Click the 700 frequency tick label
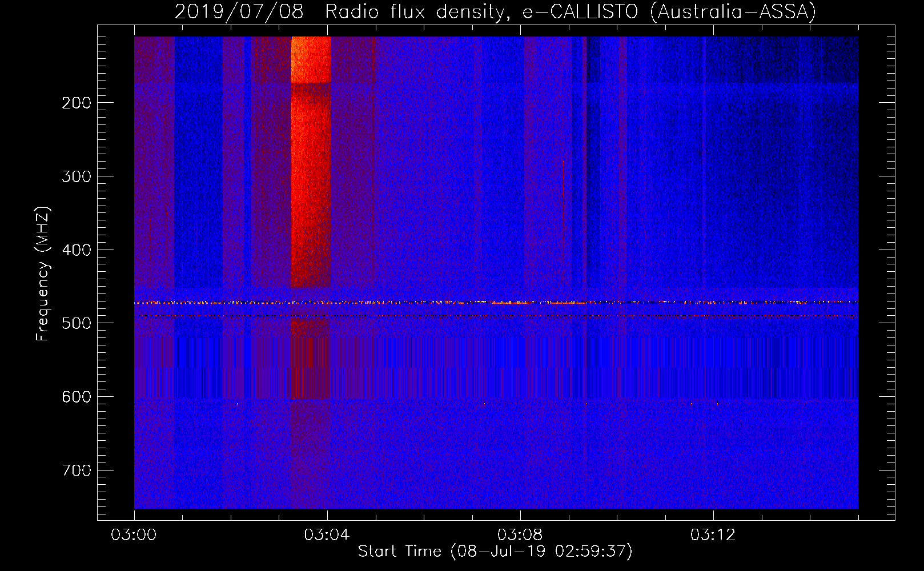The image size is (924, 571). click(77, 471)
